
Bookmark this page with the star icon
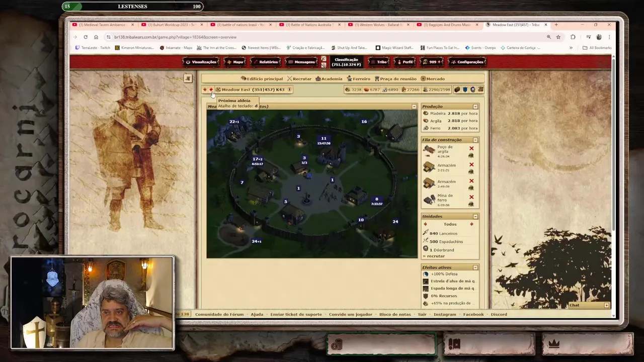558,37
